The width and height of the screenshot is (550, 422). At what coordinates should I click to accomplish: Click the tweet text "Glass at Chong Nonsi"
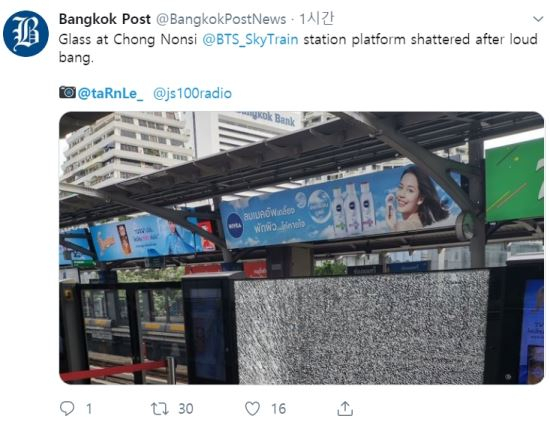point(127,40)
